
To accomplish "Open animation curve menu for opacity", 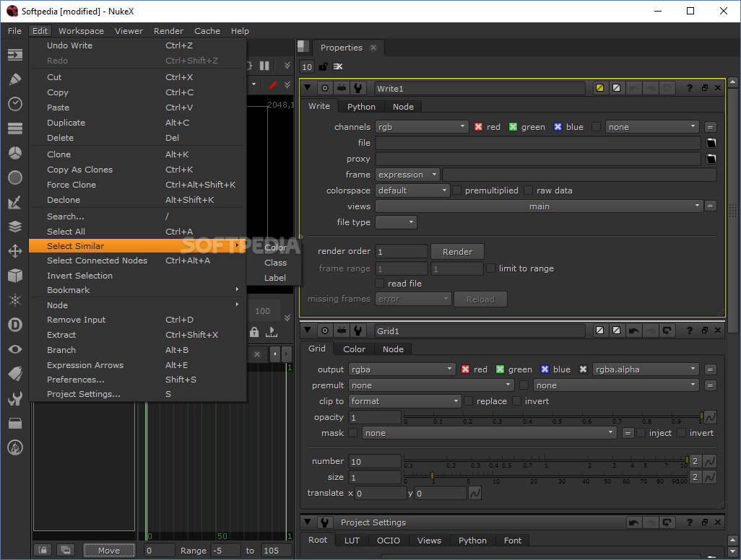I will 710,417.
